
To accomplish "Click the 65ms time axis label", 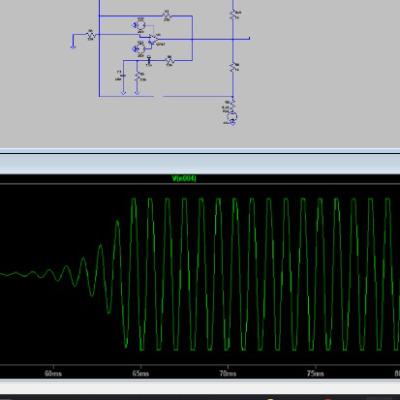I will pos(141,374).
